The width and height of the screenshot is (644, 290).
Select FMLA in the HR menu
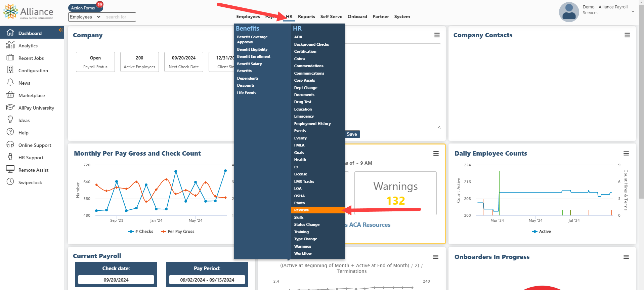(x=299, y=145)
